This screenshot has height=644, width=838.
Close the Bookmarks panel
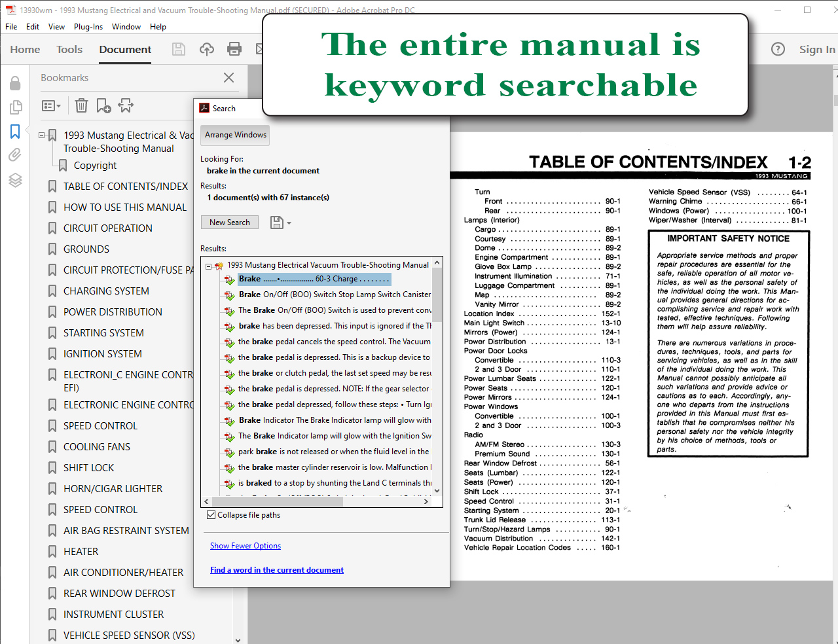228,77
